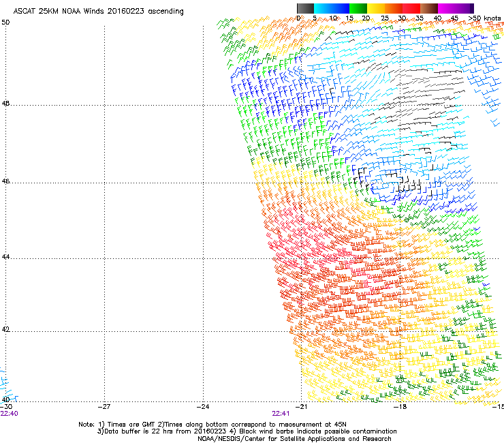504x443 pixels.
Task: Click the 'NOAA/NESDIS/Center for Satellite Applications and Research' credit
Action: click(x=294, y=439)
